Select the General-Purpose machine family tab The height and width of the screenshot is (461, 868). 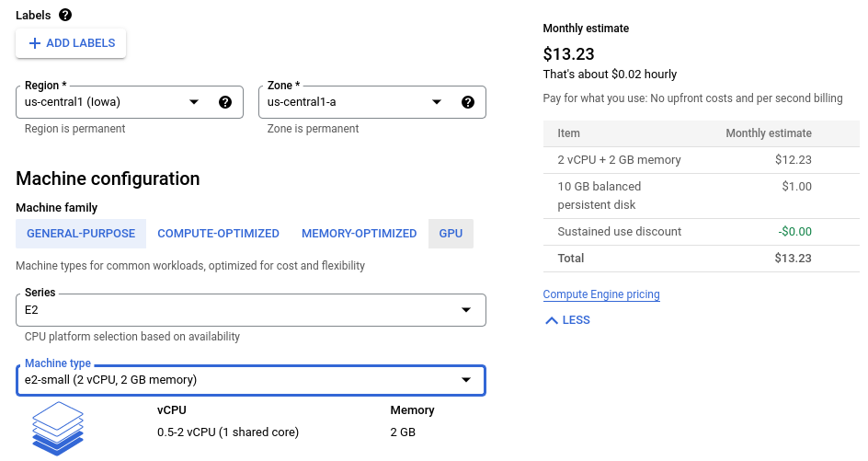[x=81, y=234]
